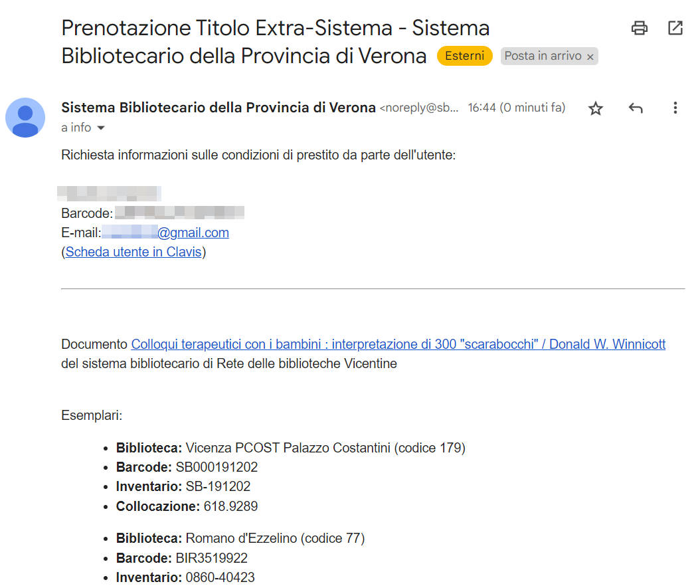This screenshot has height=588, width=700.
Task: Expand recipient details arrow next to 'a info'
Action: click(x=101, y=128)
